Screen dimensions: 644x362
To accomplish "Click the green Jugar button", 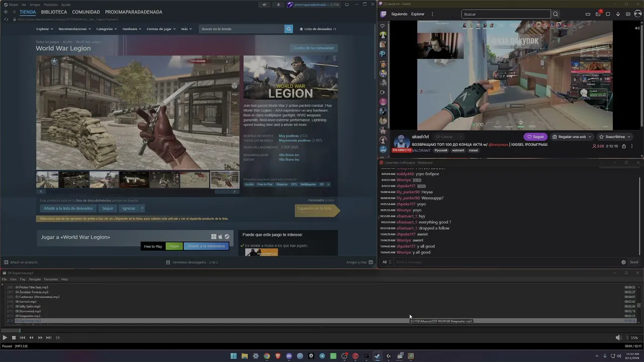I will (x=174, y=246).
